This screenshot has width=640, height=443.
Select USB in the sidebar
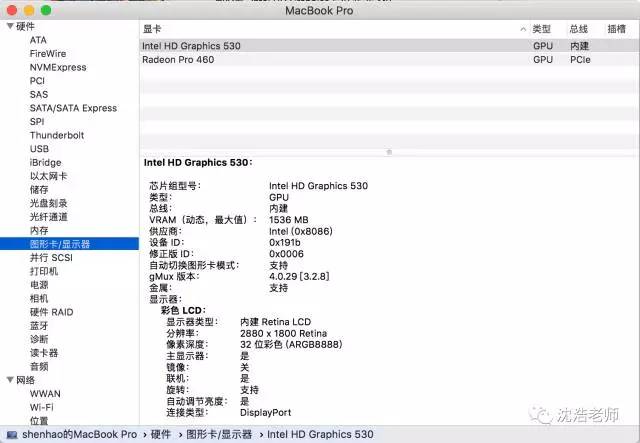click(39, 149)
